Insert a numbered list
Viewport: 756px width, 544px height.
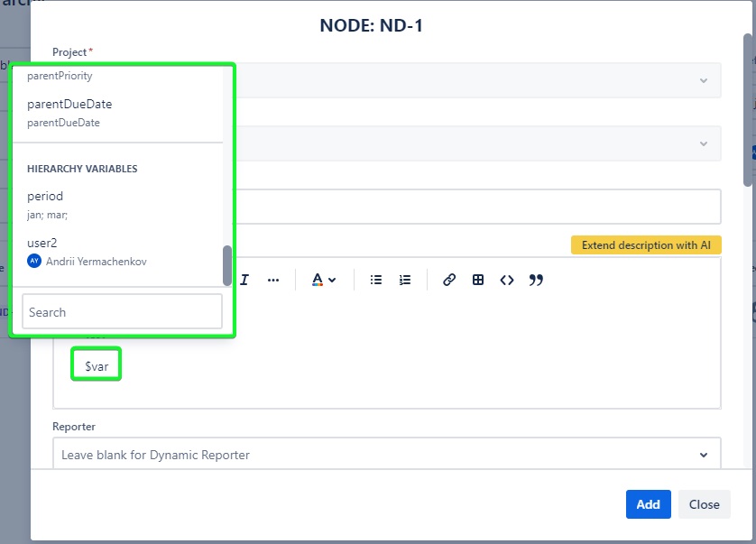coord(405,280)
